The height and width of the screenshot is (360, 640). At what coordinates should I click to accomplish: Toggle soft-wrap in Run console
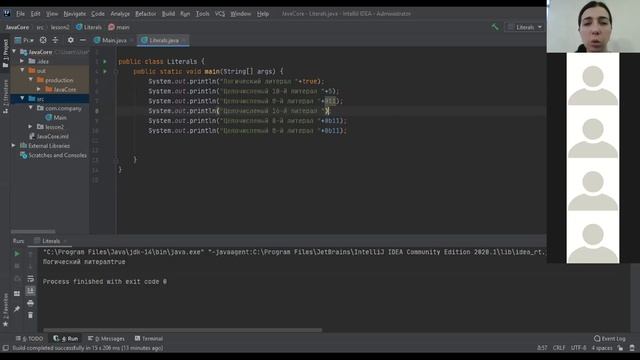(30, 279)
